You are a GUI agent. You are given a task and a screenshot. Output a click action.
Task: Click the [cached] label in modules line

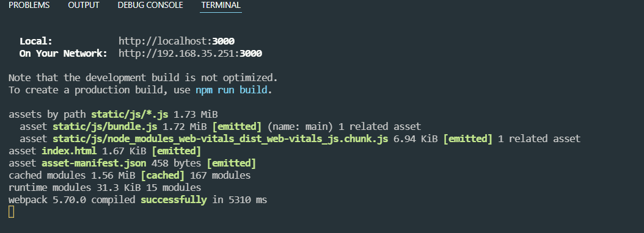click(x=163, y=176)
